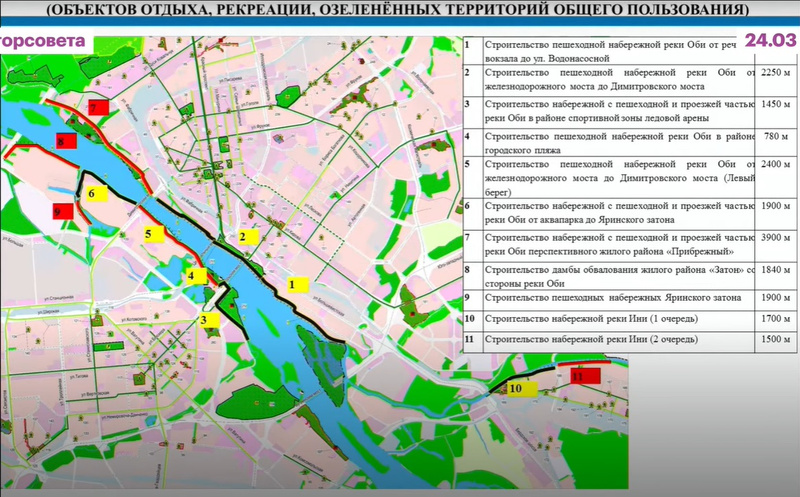The width and height of the screenshot is (800, 497).
Task: Click row 10 'реки Ини (1 очередь)'
Action: click(630, 318)
